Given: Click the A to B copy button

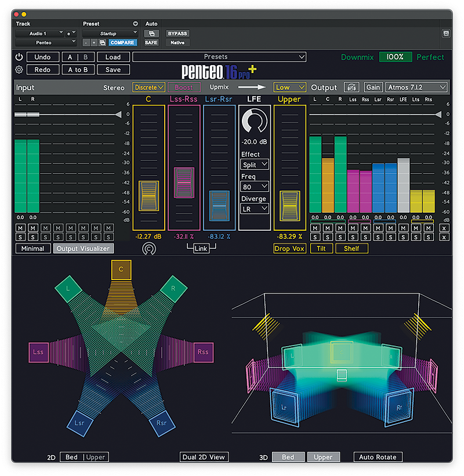Looking at the screenshot, I should pyautogui.click(x=78, y=70).
